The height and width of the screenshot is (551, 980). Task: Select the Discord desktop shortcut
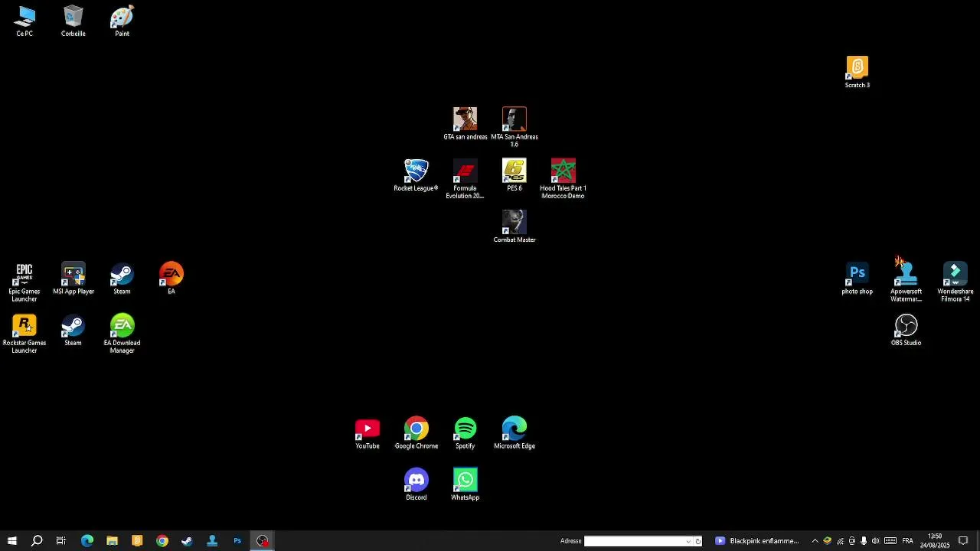point(416,484)
